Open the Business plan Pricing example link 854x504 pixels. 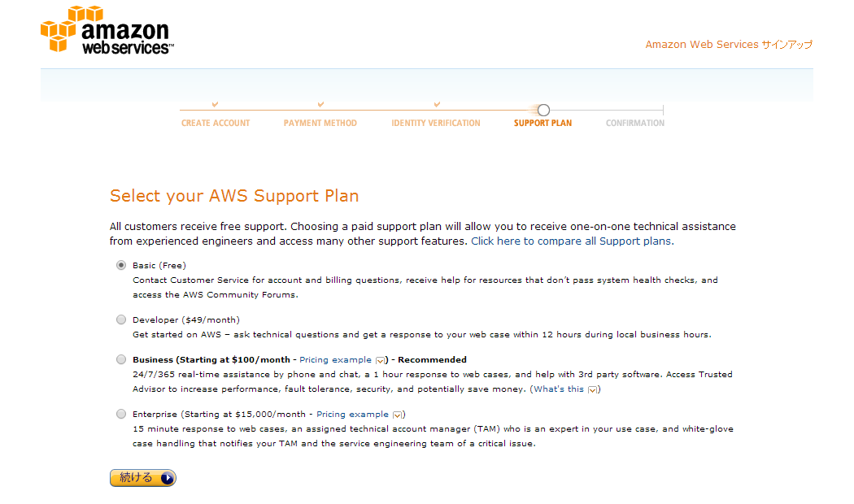click(x=335, y=360)
